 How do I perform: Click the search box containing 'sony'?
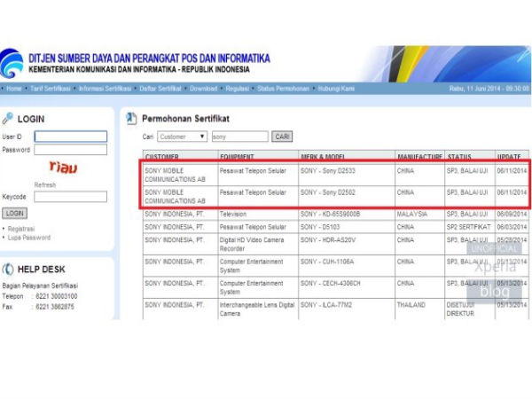click(240, 137)
